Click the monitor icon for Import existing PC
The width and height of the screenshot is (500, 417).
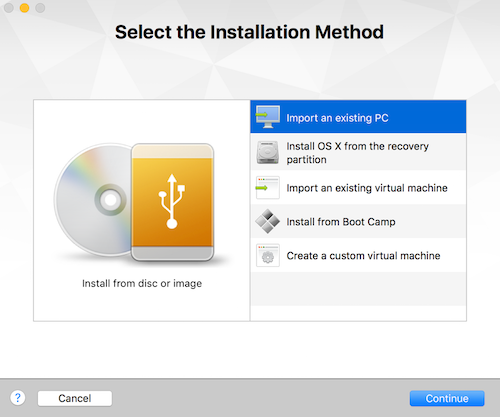(268, 117)
